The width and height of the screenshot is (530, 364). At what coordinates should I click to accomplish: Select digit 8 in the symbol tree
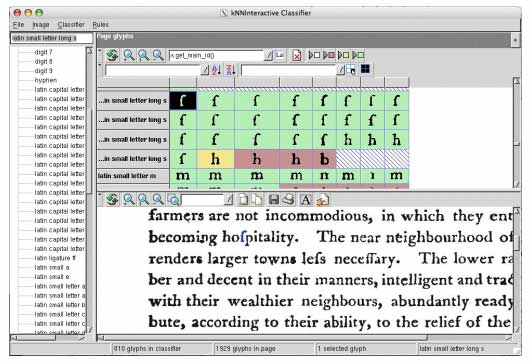coord(43,62)
